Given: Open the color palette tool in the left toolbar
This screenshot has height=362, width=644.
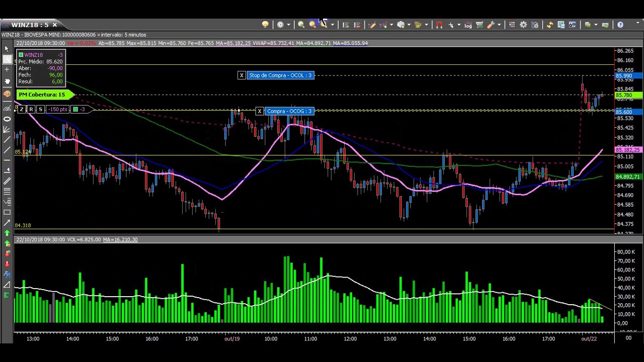Looking at the screenshot, I should tap(7, 94).
